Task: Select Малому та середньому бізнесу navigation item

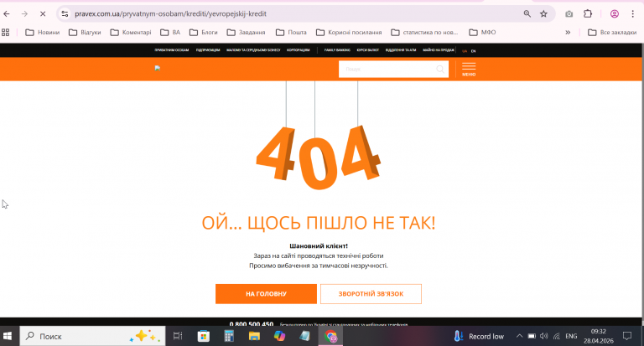Action: coord(253,50)
